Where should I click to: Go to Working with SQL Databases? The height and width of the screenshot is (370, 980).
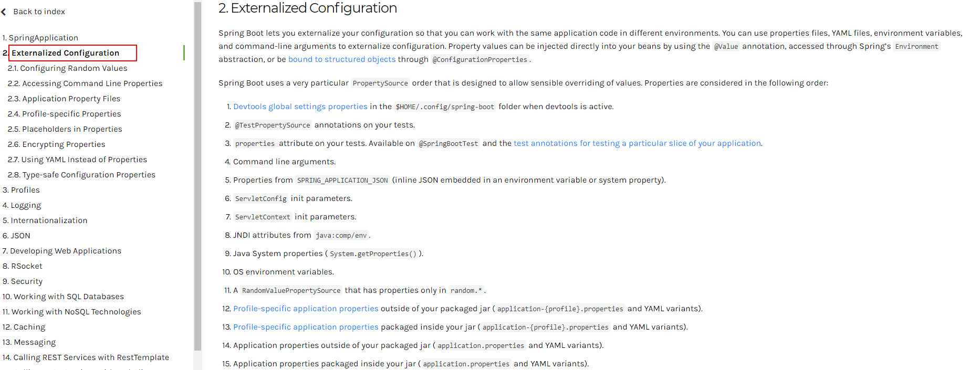(63, 297)
